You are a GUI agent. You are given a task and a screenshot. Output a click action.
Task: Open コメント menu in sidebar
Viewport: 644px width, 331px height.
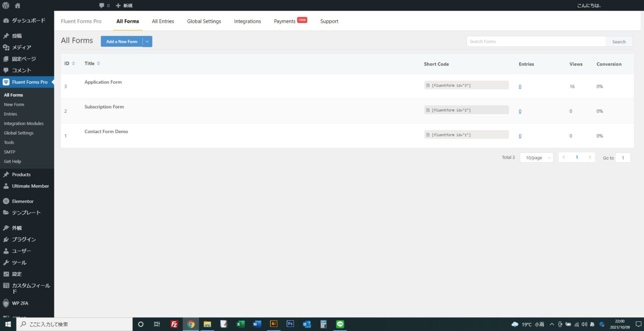click(x=27, y=71)
